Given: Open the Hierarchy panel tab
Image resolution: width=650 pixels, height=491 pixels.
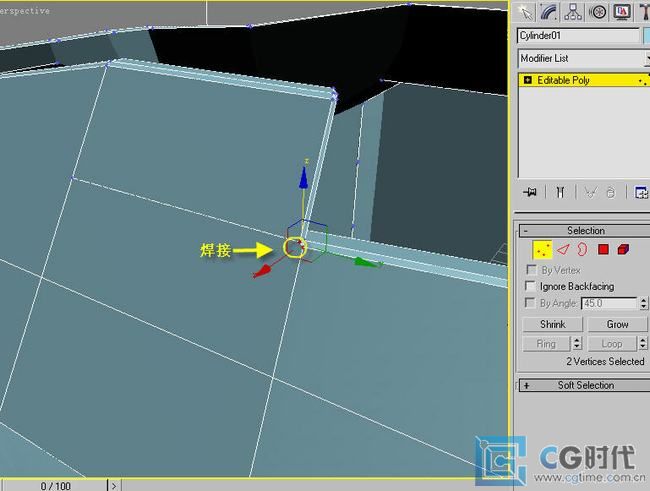Looking at the screenshot, I should 573,12.
